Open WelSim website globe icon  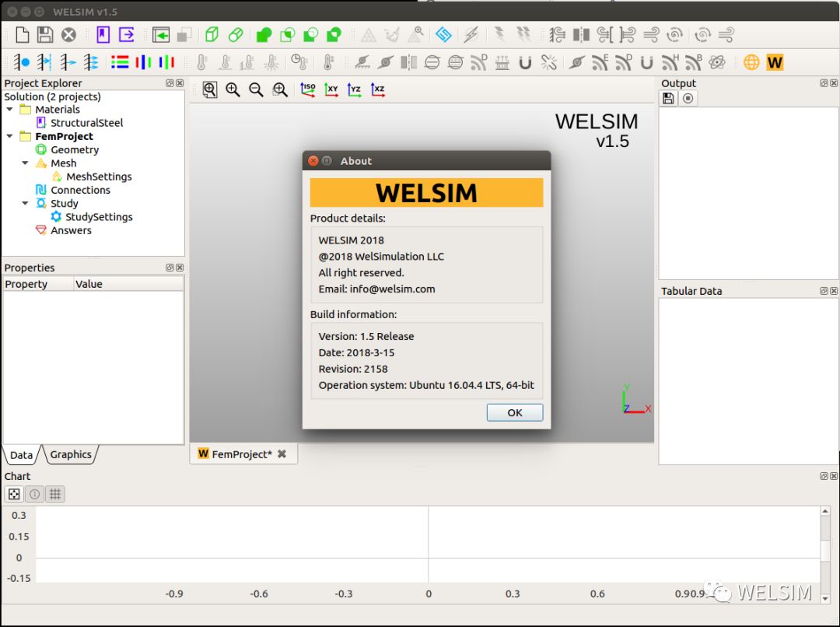tap(751, 62)
